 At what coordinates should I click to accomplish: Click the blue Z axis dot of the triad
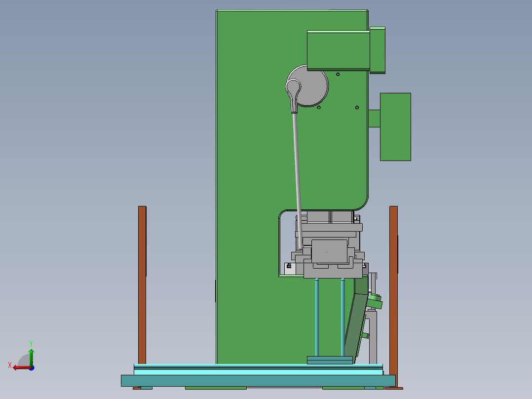pyautogui.click(x=32, y=368)
